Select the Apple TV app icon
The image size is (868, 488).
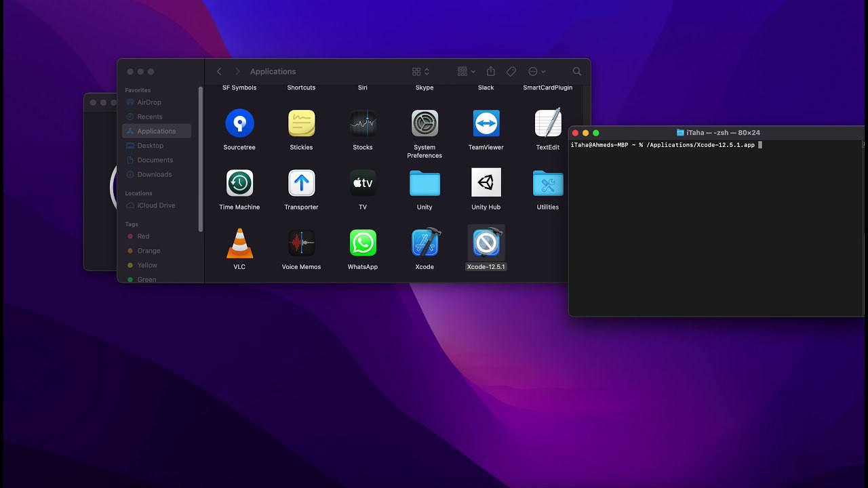363,183
